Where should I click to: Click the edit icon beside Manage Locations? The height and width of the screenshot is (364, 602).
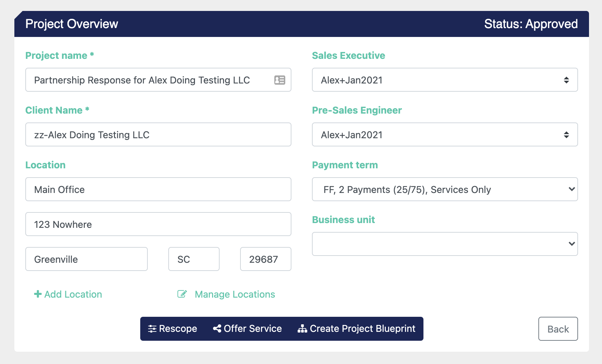pyautogui.click(x=182, y=294)
